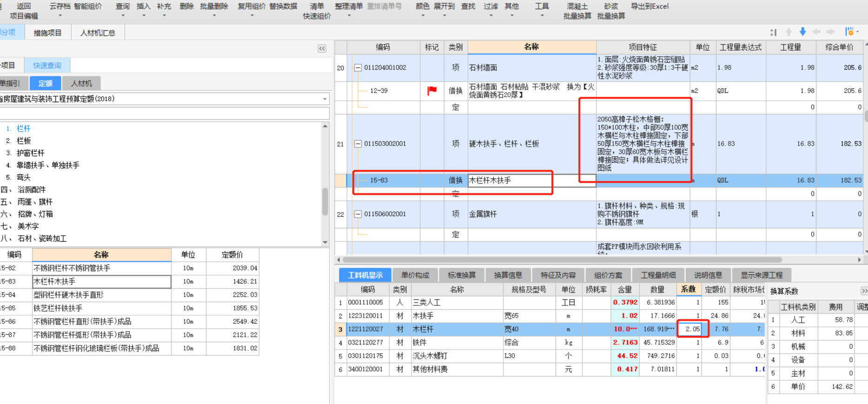Click the search input below the 定额库 dropdown

pyautogui.click(x=165, y=113)
